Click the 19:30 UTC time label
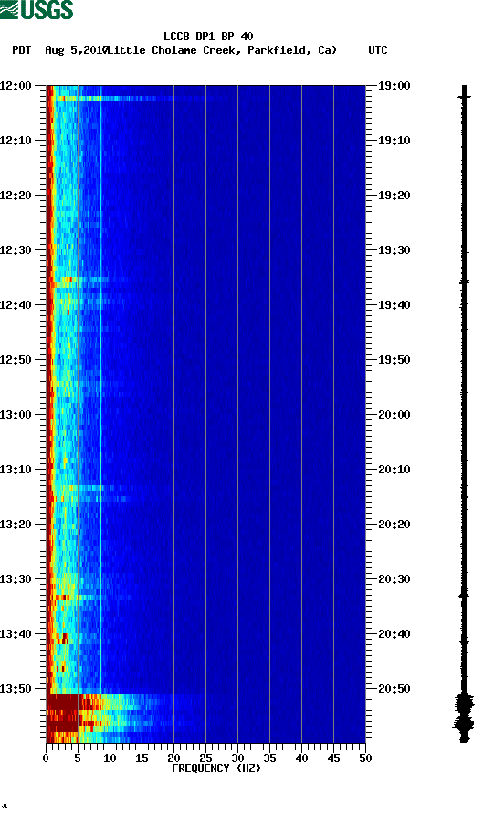This screenshot has width=504, height=816. [394, 249]
